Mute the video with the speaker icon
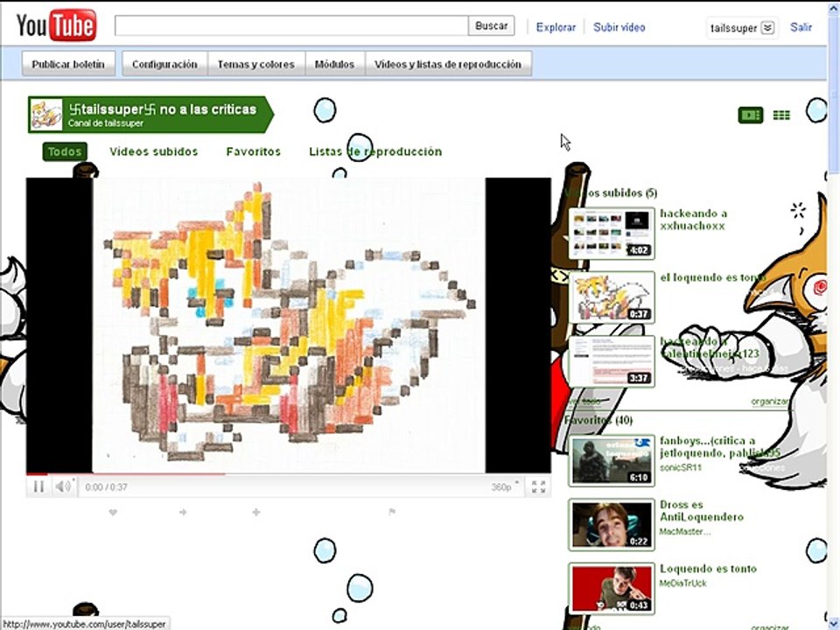This screenshot has height=630, width=840. [63, 486]
